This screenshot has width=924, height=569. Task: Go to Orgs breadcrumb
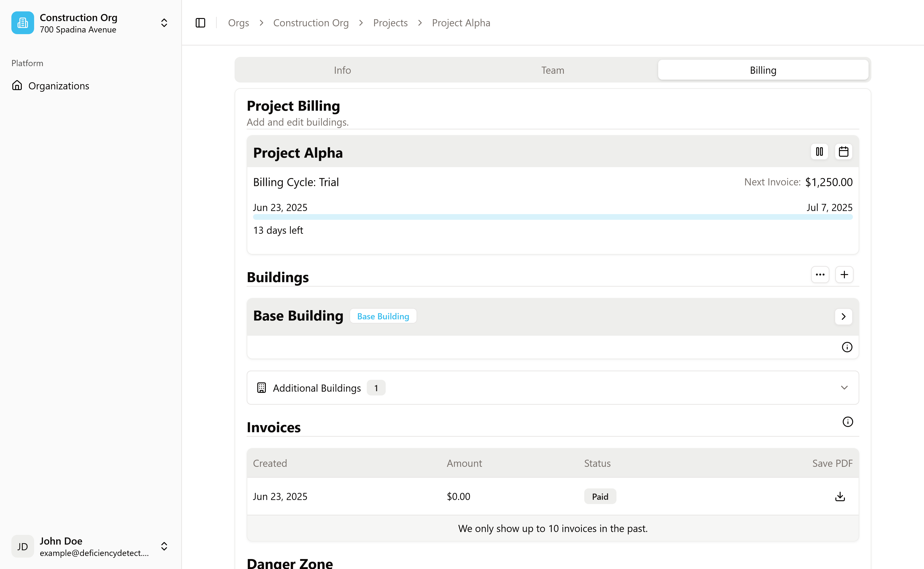[238, 23]
